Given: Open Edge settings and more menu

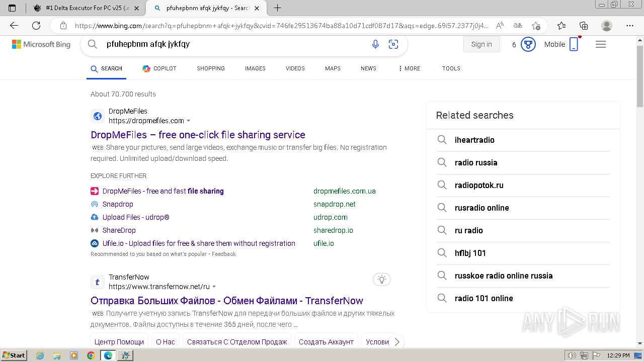Looking at the screenshot, I should pyautogui.click(x=630, y=26).
